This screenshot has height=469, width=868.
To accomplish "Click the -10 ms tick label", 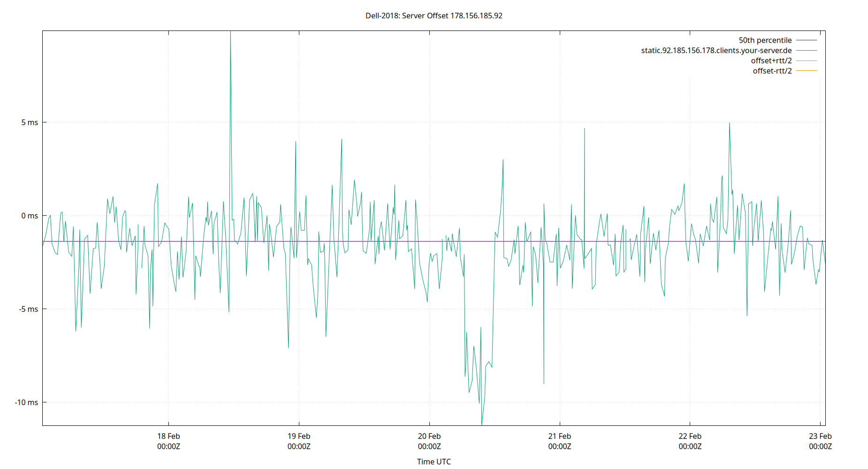I will coord(26,402).
